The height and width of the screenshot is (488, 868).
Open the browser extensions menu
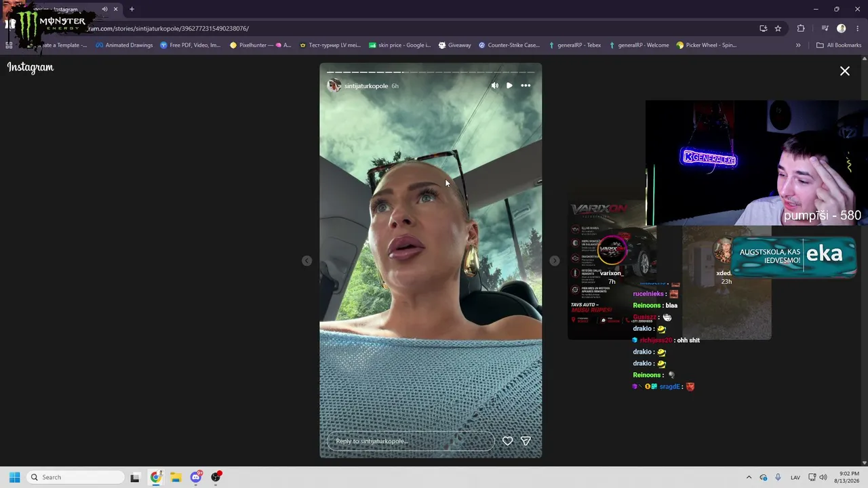801,28
